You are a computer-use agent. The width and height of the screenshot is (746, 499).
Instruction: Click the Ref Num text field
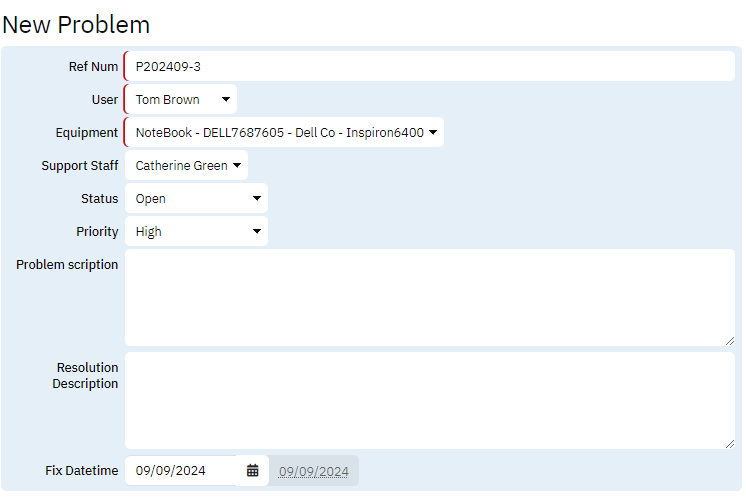point(429,67)
